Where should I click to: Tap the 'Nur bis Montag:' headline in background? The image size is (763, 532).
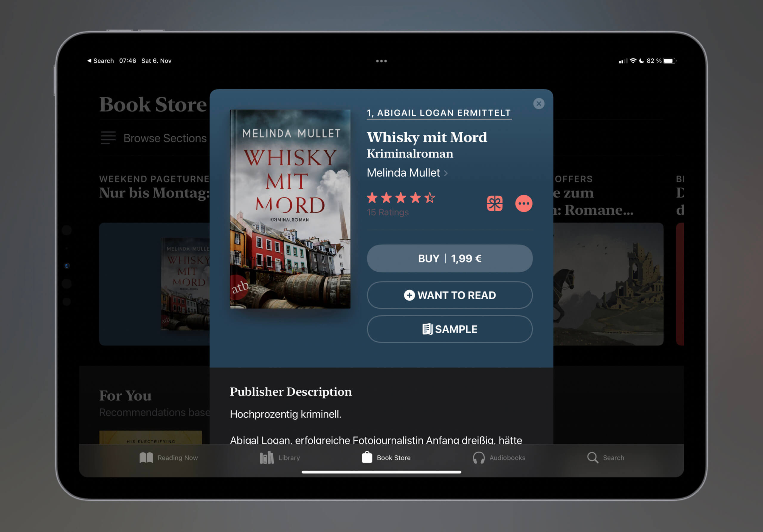(154, 193)
